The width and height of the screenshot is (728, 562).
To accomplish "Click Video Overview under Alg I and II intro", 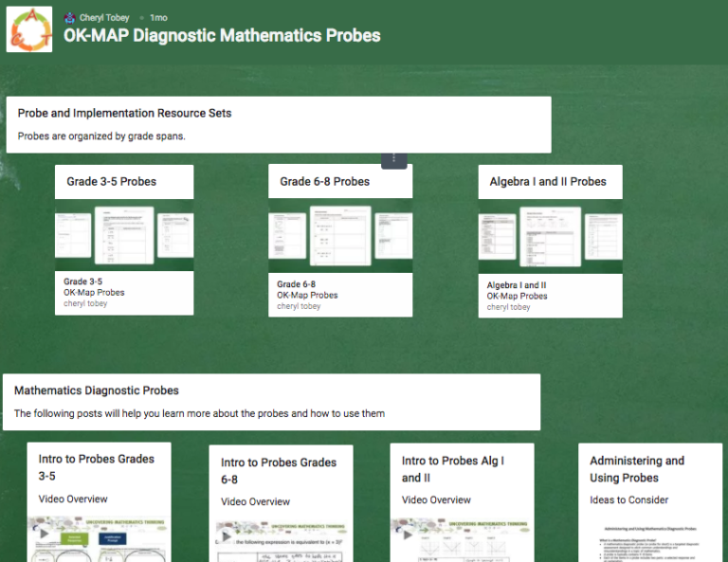I will point(436,499).
